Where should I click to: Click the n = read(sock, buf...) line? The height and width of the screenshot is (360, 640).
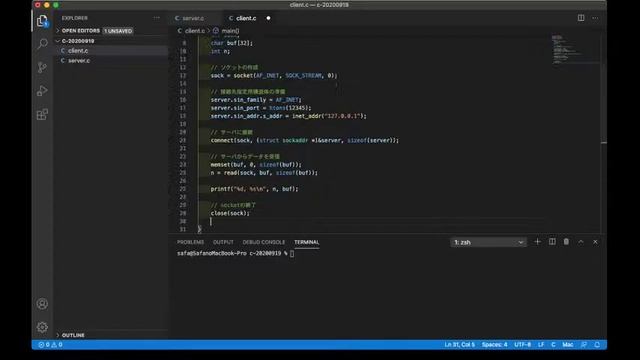point(264,173)
